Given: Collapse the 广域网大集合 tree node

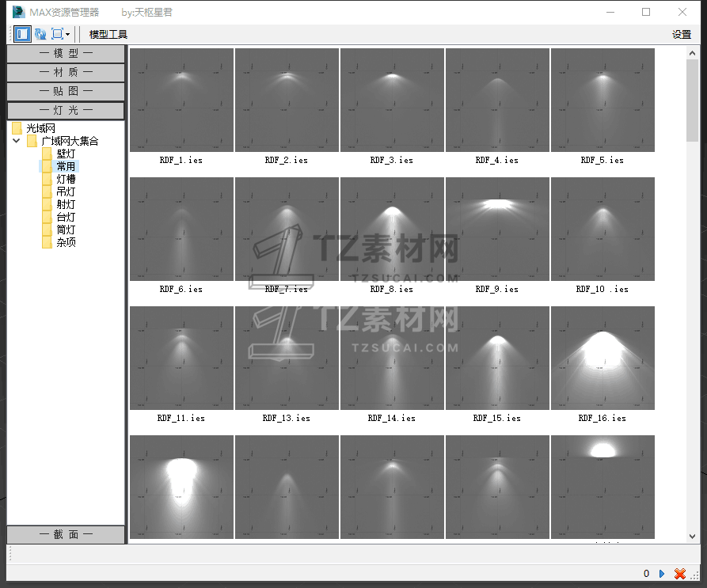Looking at the screenshot, I should click(17, 141).
